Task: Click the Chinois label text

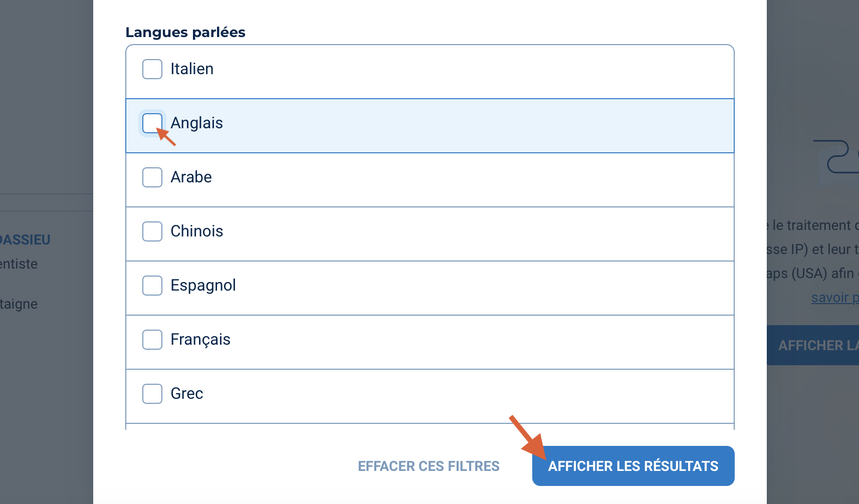Action: (x=197, y=231)
